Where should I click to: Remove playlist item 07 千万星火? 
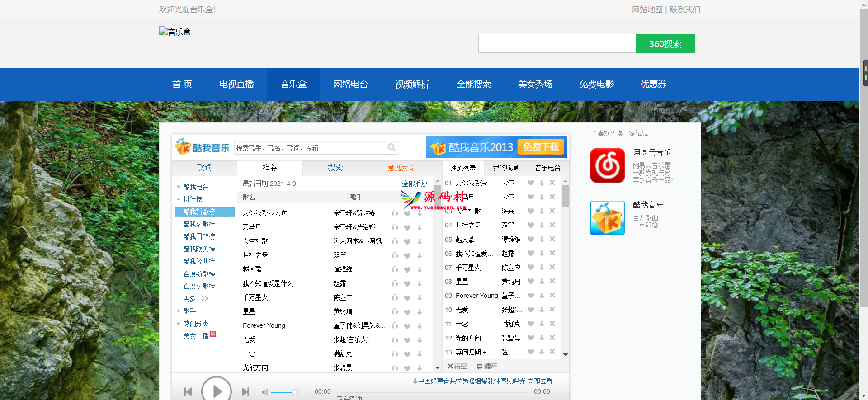[x=552, y=267]
